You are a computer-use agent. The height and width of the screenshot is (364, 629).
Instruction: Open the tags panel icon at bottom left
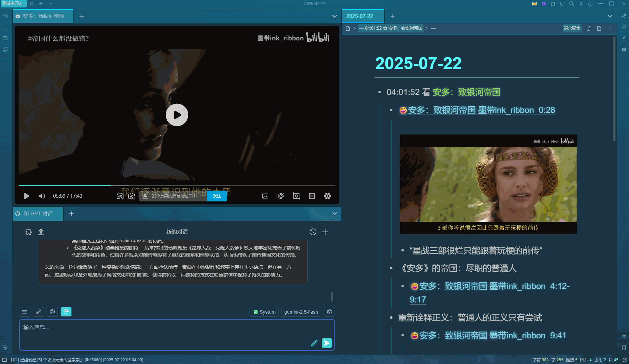pos(5,347)
